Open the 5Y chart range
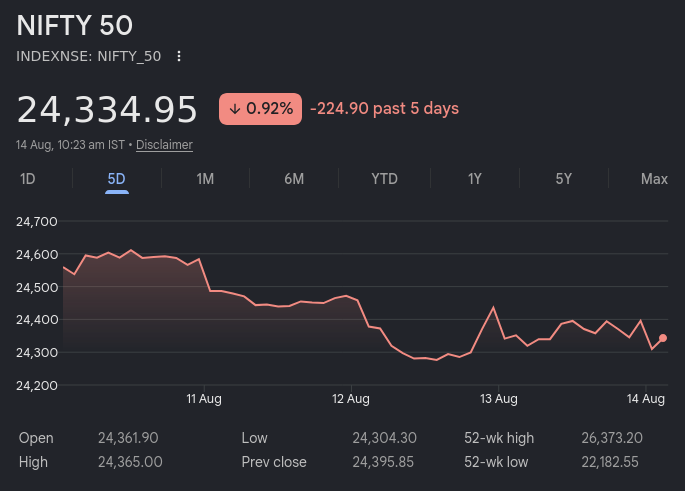 coord(564,179)
